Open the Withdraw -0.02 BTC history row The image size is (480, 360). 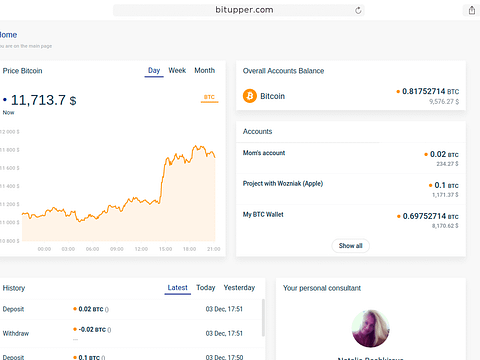131,333
